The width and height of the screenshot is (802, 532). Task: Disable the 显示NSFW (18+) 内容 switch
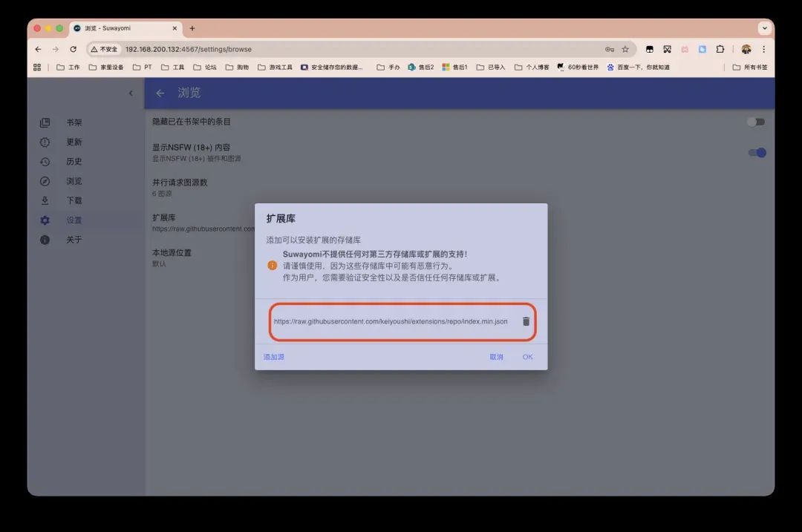point(757,152)
